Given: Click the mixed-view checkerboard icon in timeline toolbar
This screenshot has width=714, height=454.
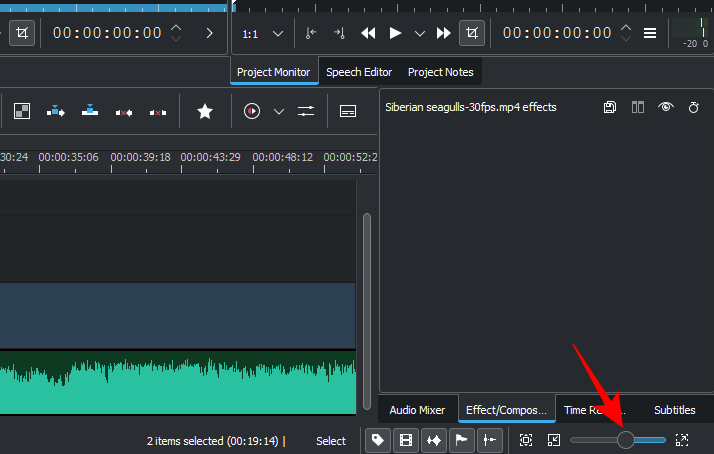Looking at the screenshot, I should (22, 111).
